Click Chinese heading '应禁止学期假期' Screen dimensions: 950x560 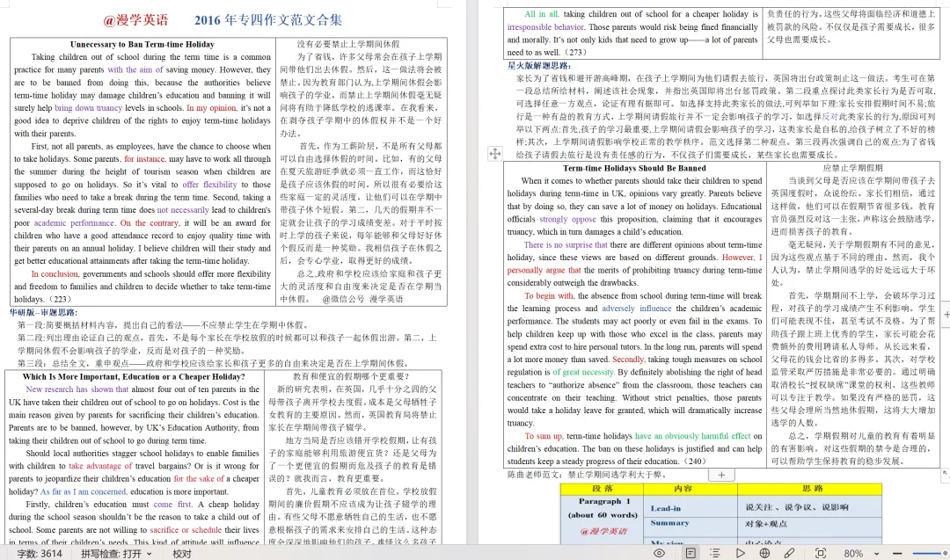852,168
